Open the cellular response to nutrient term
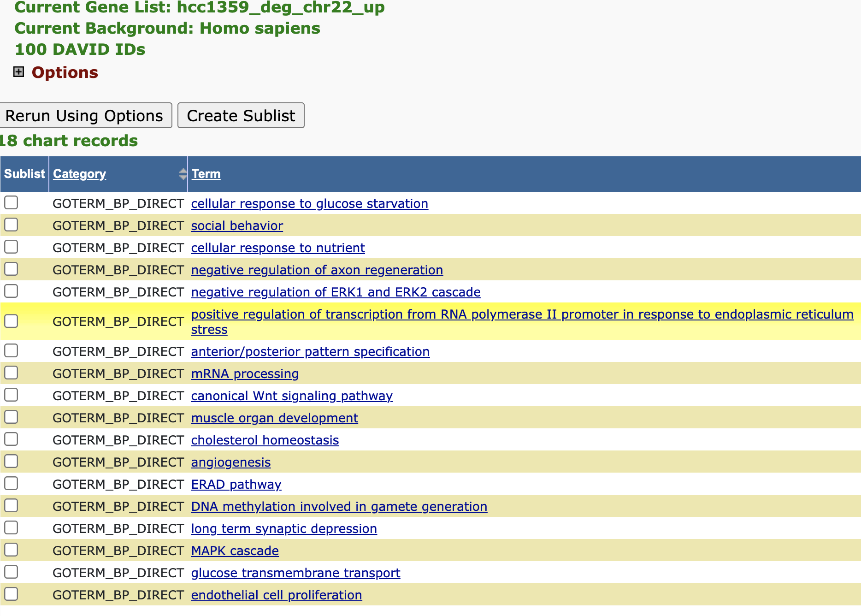This screenshot has width=861, height=616. pyautogui.click(x=278, y=248)
